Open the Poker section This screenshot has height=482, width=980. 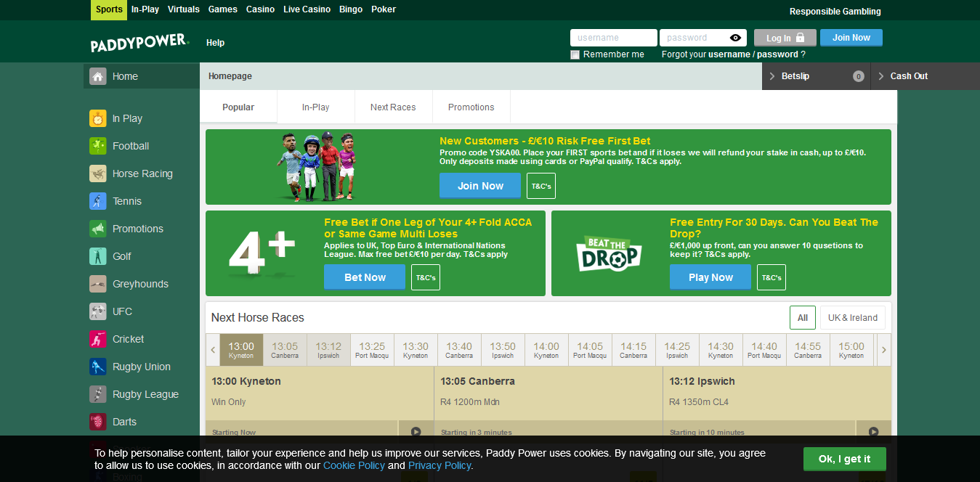[384, 9]
